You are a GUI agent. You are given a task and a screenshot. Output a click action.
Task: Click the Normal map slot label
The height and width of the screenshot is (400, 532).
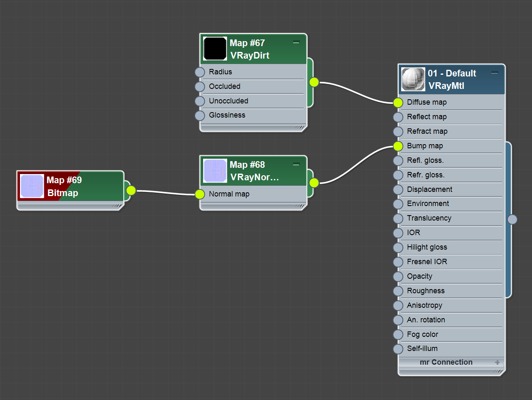pos(229,194)
